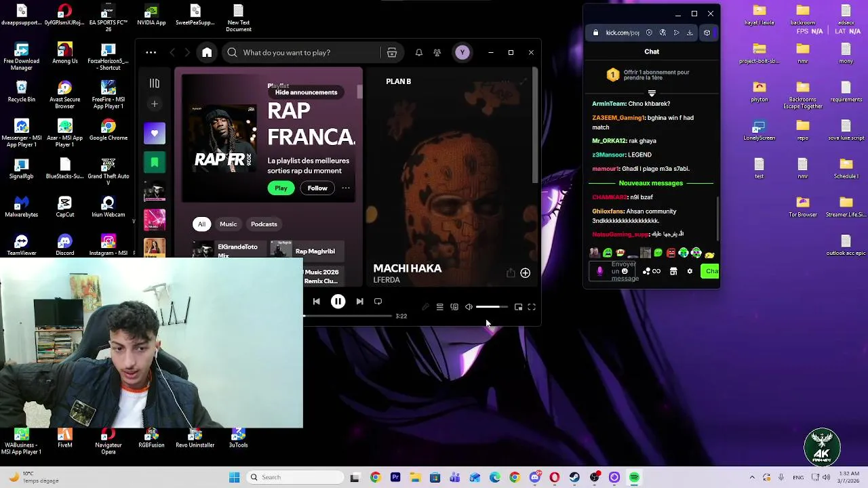The image size is (868, 488).
Task: Open Liked Songs in sidebar
Action: [155, 134]
